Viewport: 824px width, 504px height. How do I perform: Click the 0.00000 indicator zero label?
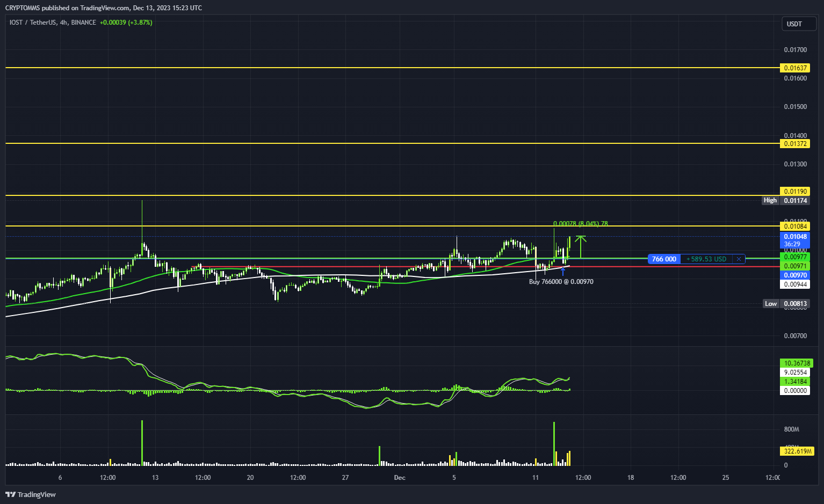795,391
